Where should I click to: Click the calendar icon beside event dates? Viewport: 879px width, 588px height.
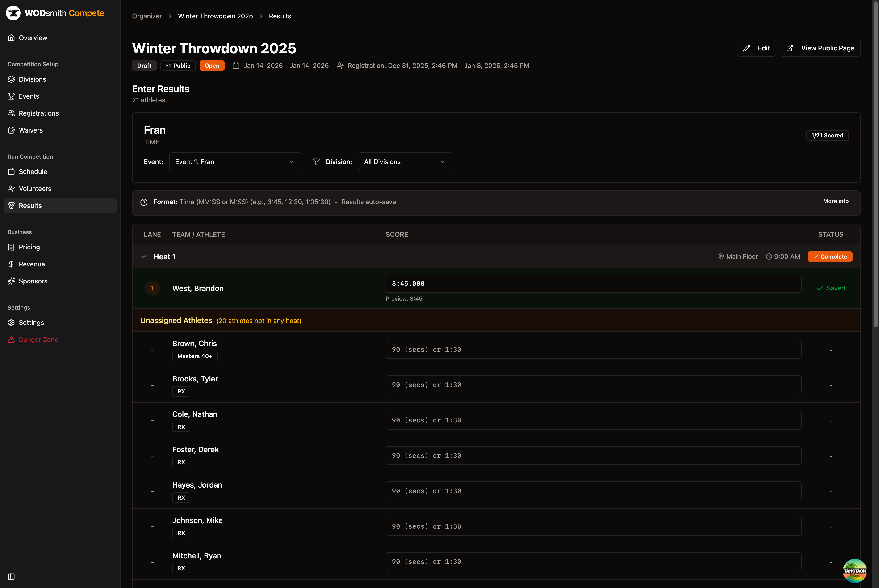(236, 66)
